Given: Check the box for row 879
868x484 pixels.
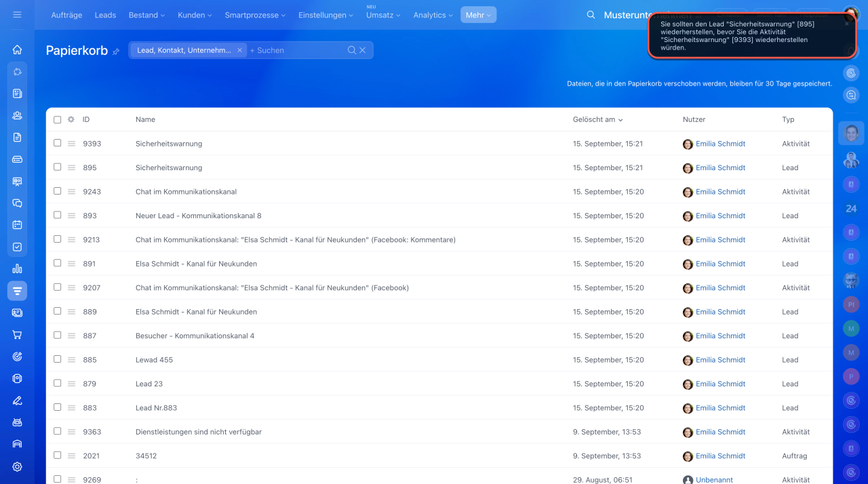Looking at the screenshot, I should point(57,383).
